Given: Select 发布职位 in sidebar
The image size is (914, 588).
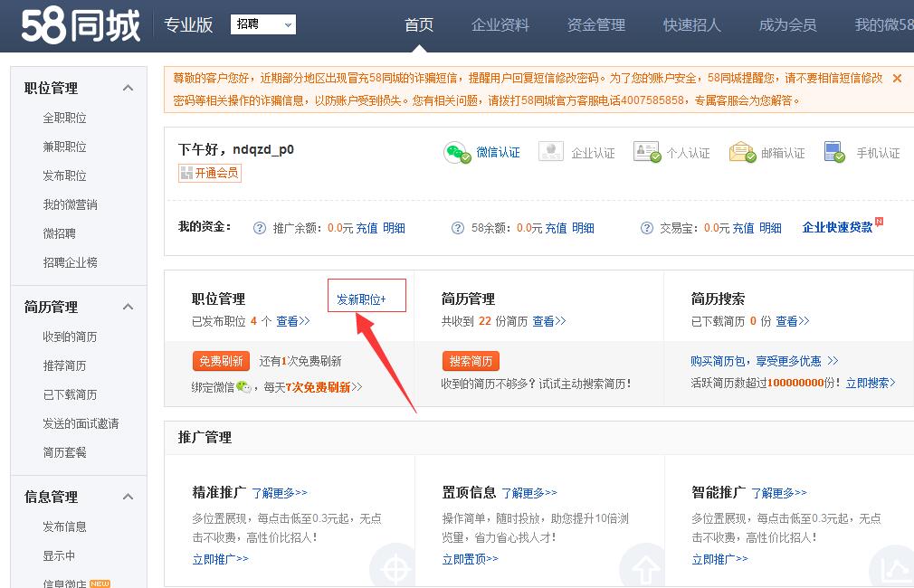Looking at the screenshot, I should [64, 175].
